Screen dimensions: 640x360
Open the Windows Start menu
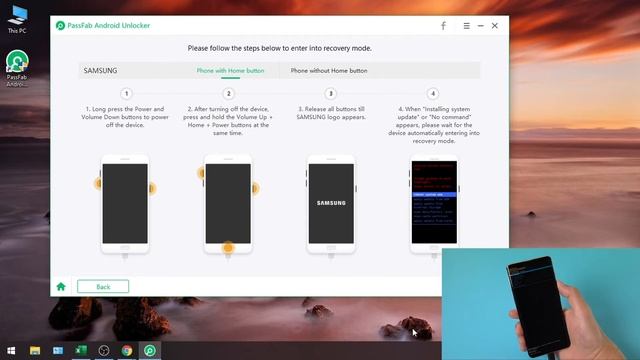point(11,351)
